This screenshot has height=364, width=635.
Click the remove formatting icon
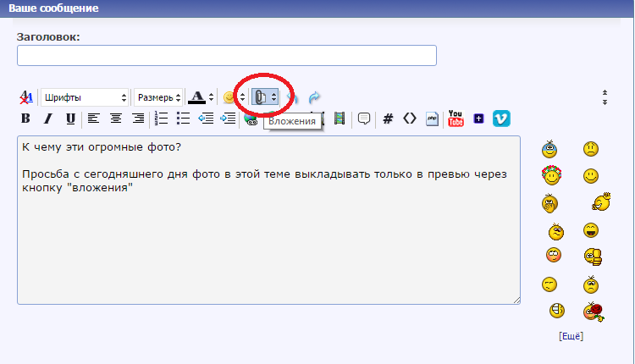(x=25, y=97)
